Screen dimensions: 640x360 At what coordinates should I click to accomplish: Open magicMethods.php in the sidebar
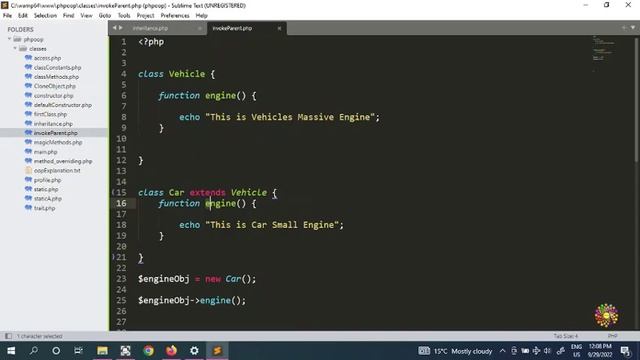[x=58, y=142]
